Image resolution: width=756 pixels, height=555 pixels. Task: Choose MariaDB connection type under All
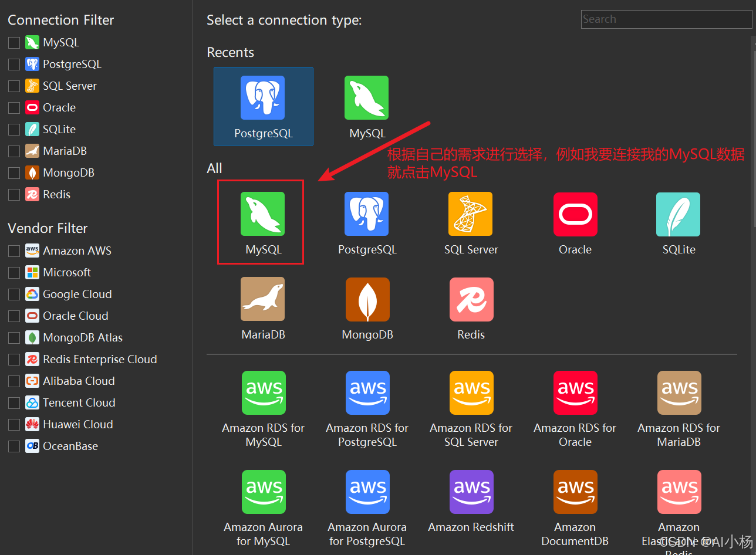263,309
